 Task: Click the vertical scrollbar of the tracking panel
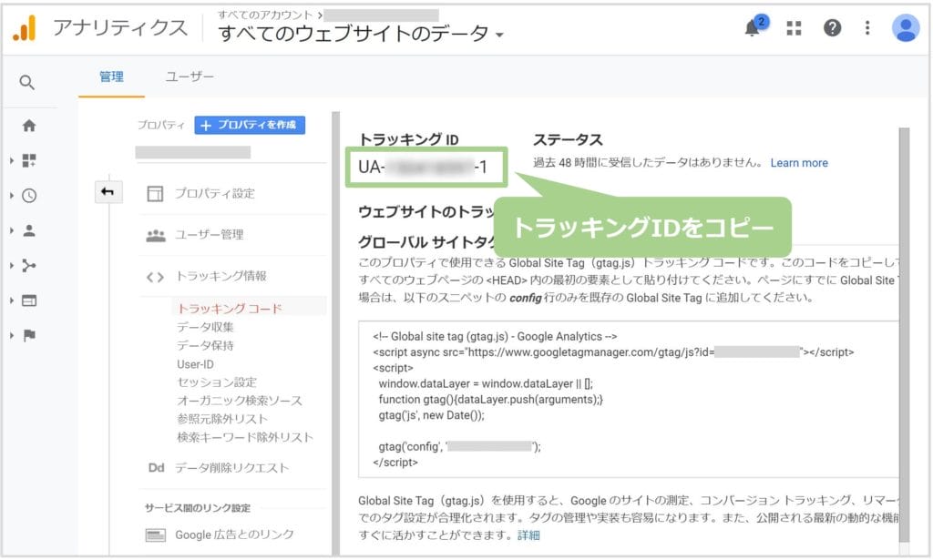[x=904, y=333]
